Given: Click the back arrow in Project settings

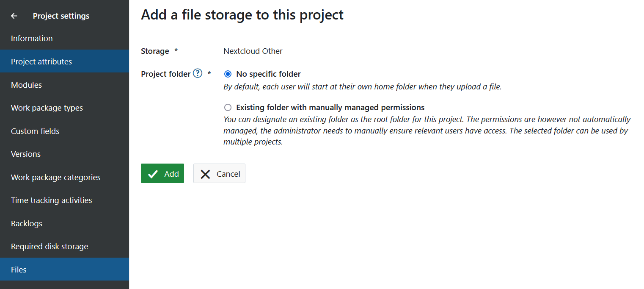Looking at the screenshot, I should [14, 16].
